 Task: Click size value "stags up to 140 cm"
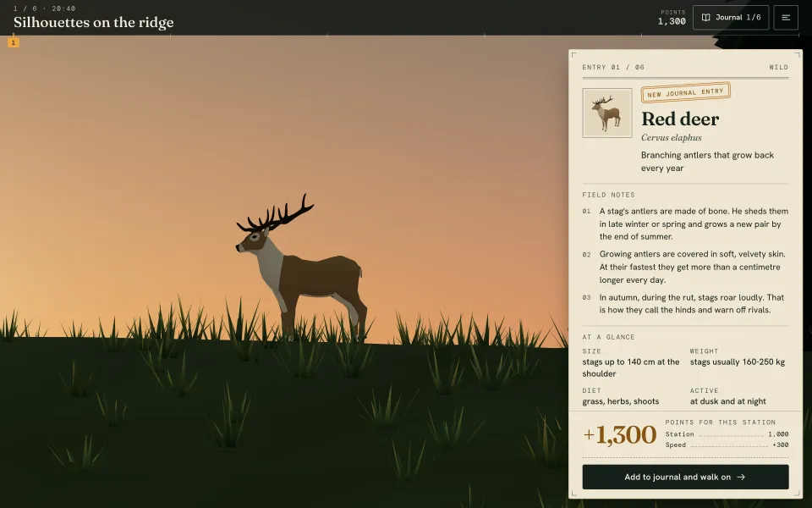click(631, 367)
